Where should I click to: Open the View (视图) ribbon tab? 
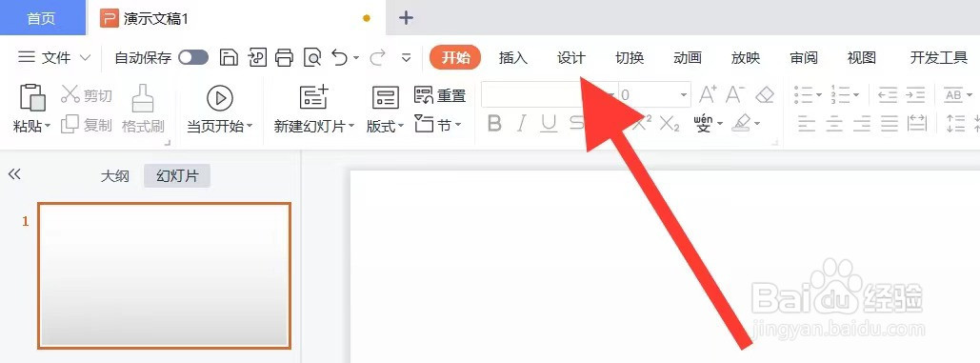(x=861, y=58)
